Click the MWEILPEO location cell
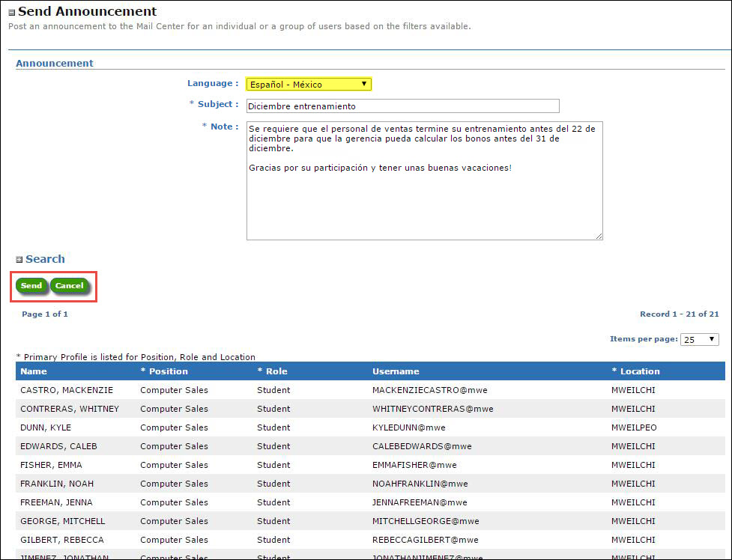This screenshot has height=560, width=732. (633, 427)
